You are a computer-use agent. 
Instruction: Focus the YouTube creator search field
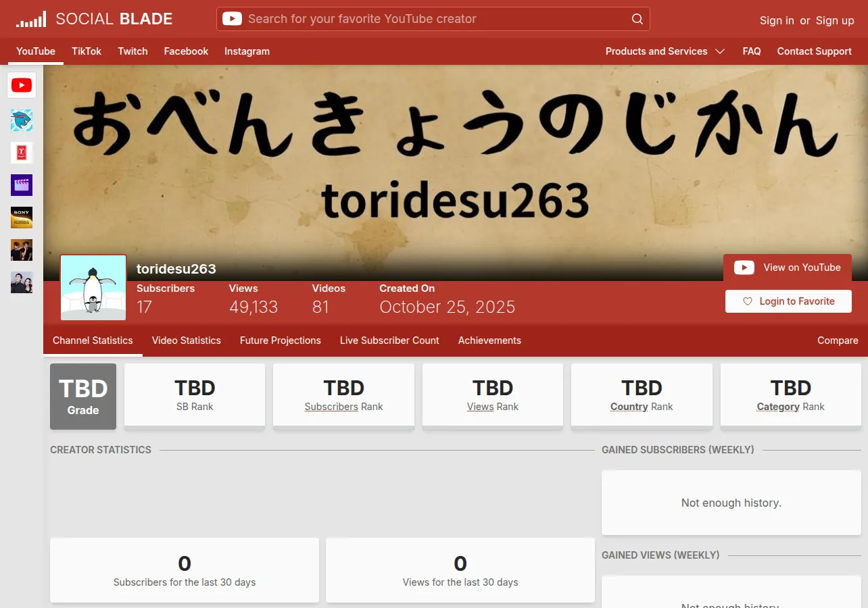pyautogui.click(x=433, y=19)
